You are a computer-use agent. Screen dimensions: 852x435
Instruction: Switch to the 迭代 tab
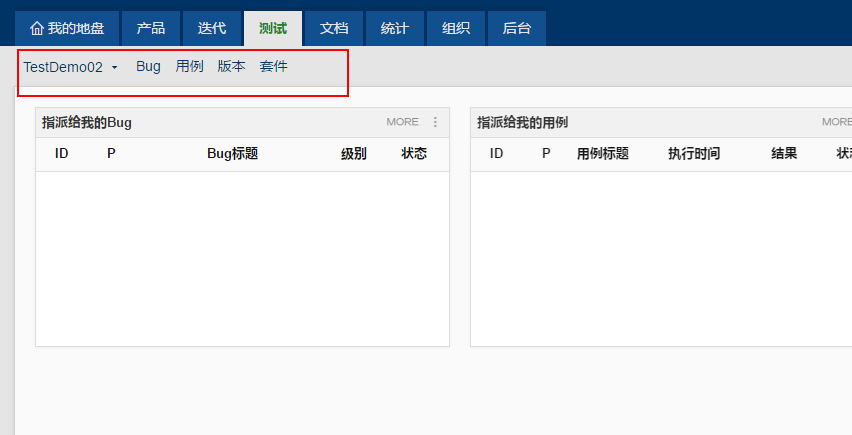click(x=212, y=28)
